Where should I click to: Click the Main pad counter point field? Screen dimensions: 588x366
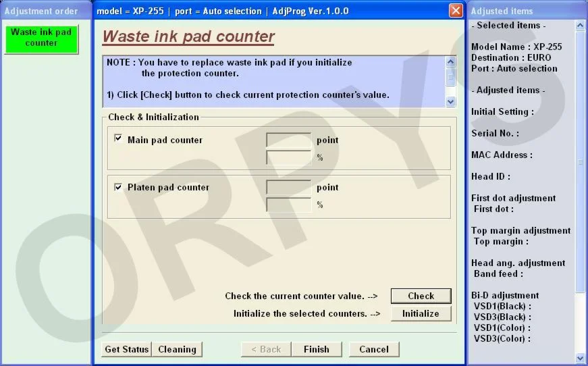click(x=288, y=140)
